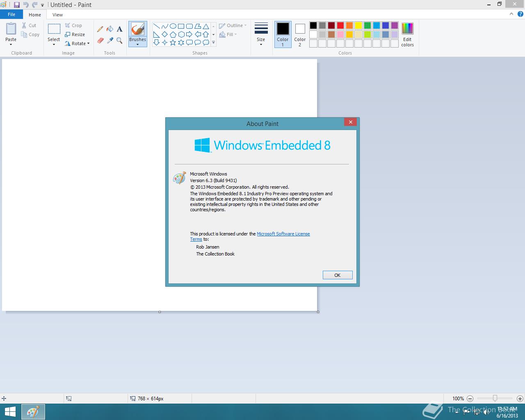
Task: Click the Save icon in the quick access toolbar
Action: pyautogui.click(x=17, y=5)
